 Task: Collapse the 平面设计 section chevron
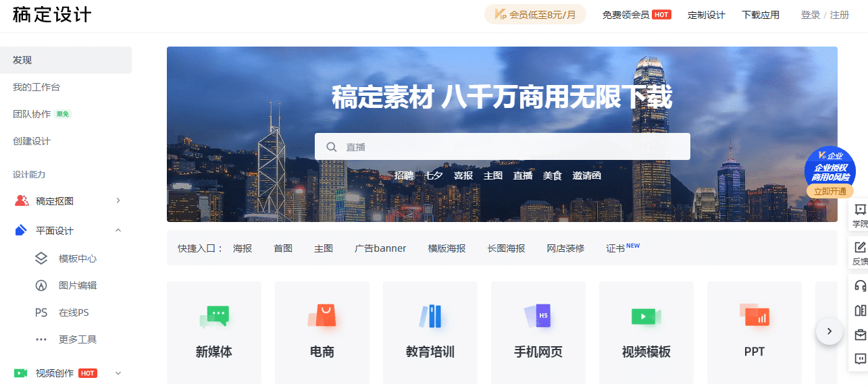(118, 231)
